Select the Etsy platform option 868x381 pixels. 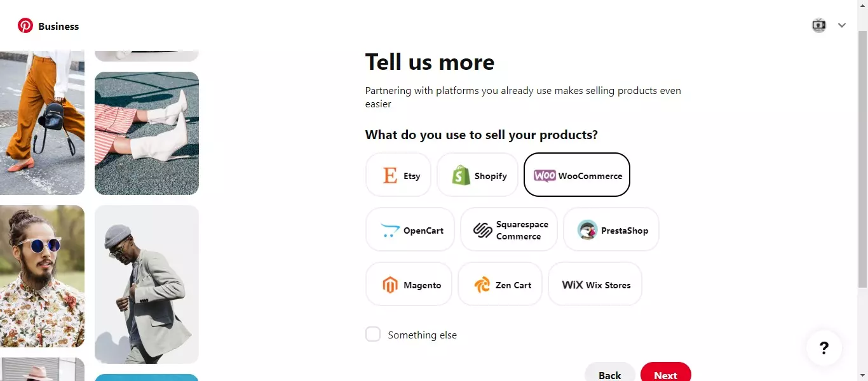pyautogui.click(x=398, y=175)
